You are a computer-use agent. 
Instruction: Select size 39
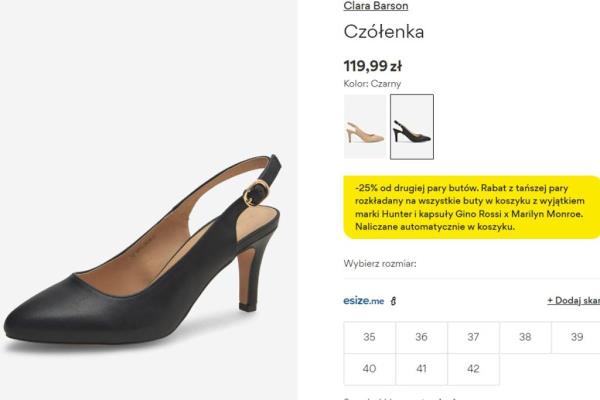577,338
